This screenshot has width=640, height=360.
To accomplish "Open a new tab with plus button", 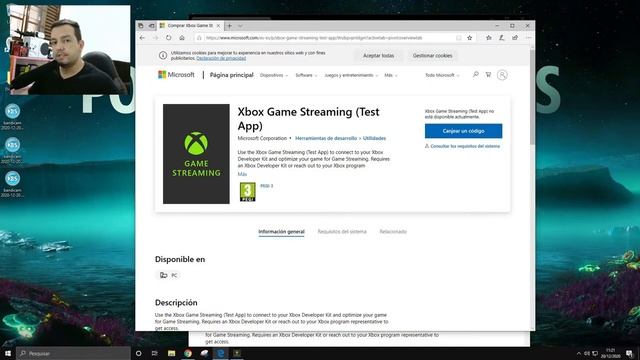I will [229, 26].
